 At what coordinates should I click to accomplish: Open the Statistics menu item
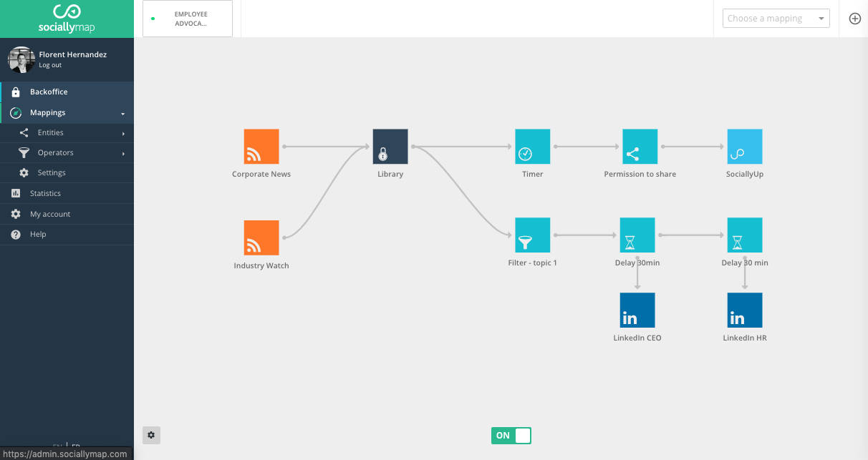pyautogui.click(x=45, y=193)
